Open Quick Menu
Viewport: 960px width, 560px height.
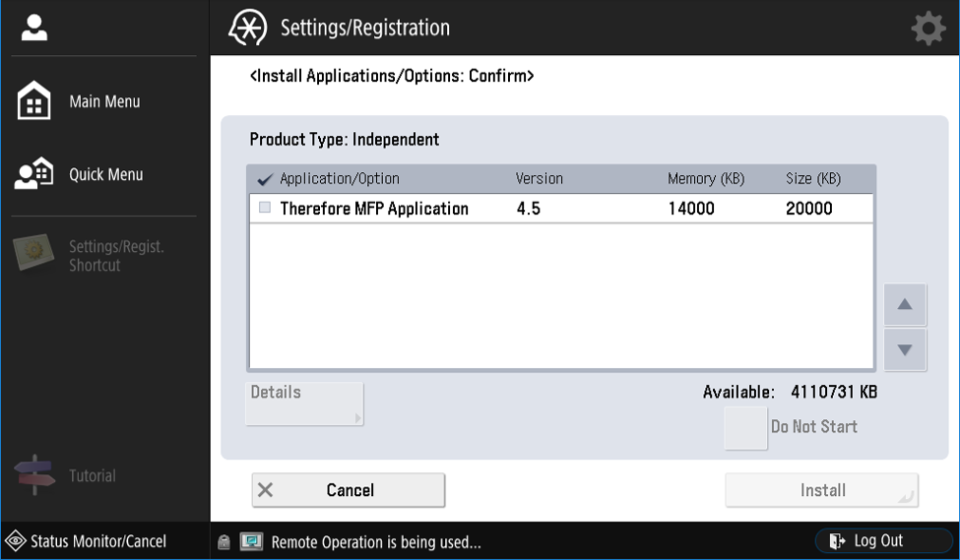[104, 174]
